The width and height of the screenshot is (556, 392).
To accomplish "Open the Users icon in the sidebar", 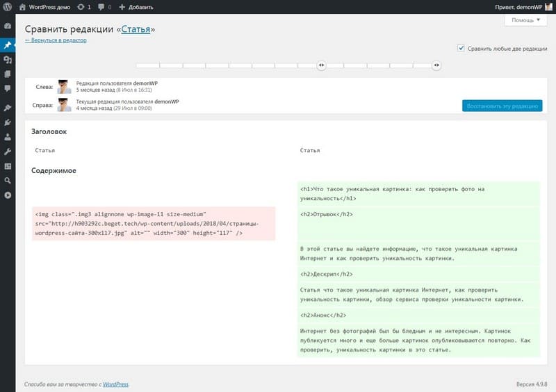I will coord(8,137).
